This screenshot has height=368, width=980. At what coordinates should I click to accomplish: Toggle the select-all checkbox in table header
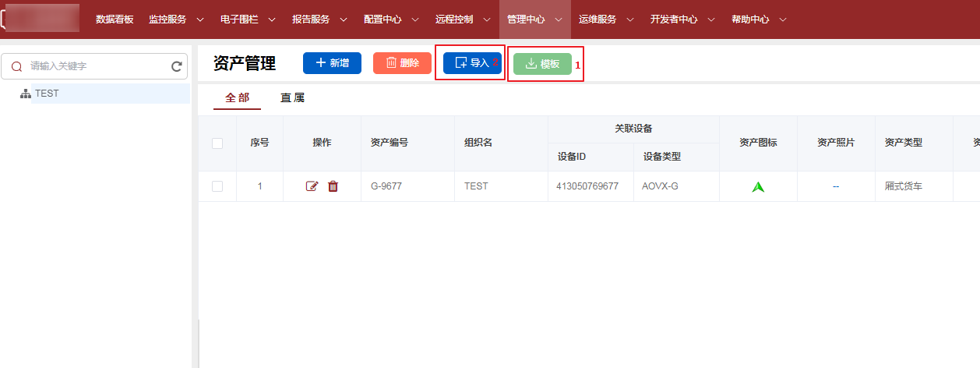[217, 143]
